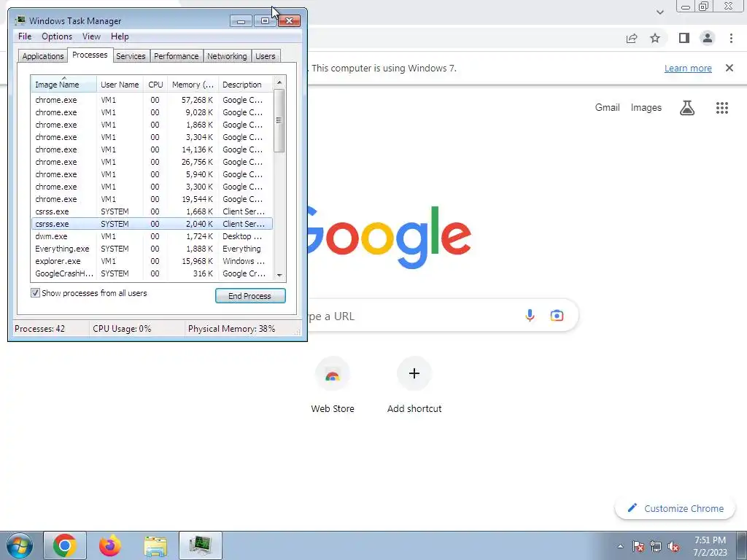This screenshot has height=560, width=747.
Task: Click the End Process button
Action: (250, 296)
